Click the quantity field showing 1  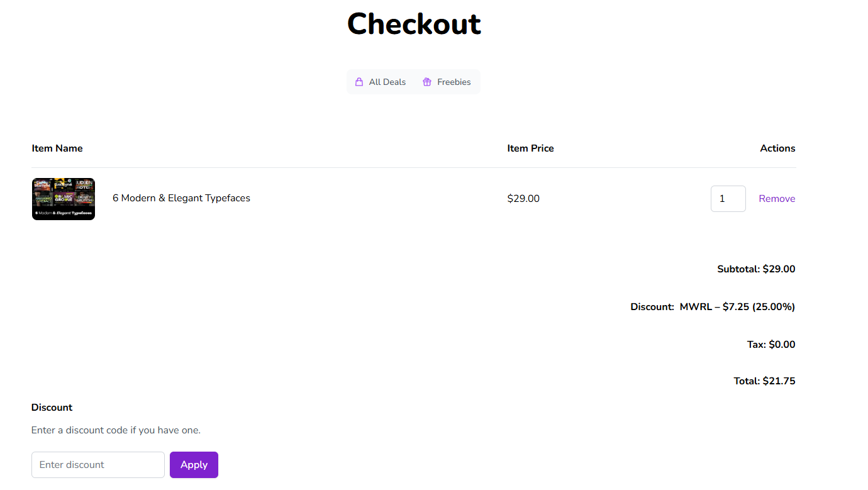coord(728,199)
